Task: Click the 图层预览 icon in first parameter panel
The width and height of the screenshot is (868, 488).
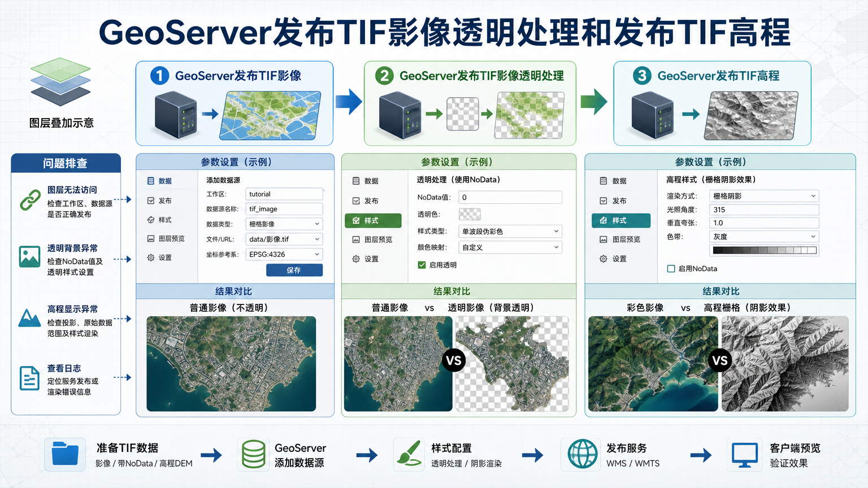Action: [x=151, y=238]
